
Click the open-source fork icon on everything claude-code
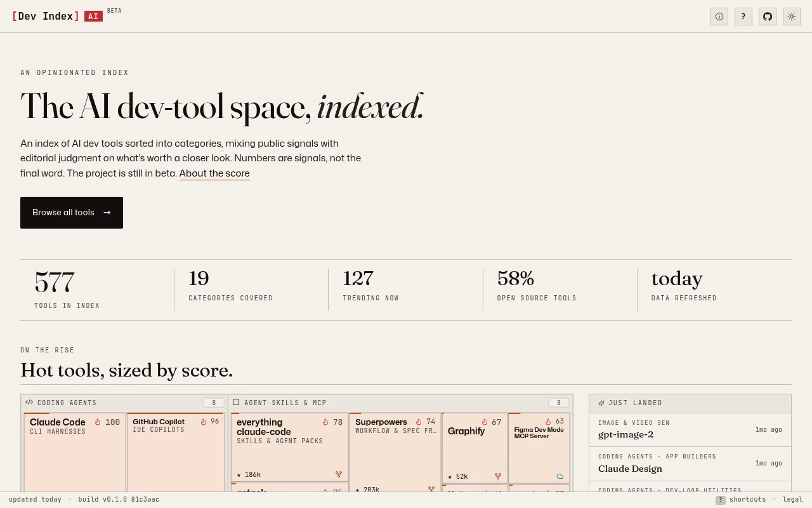pyautogui.click(x=339, y=474)
